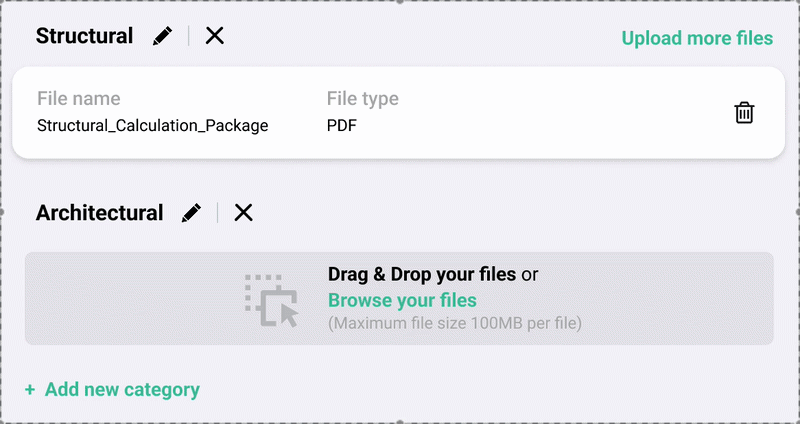Click the maximum file size 100MB note
This screenshot has width=800, height=424.
pos(454,323)
